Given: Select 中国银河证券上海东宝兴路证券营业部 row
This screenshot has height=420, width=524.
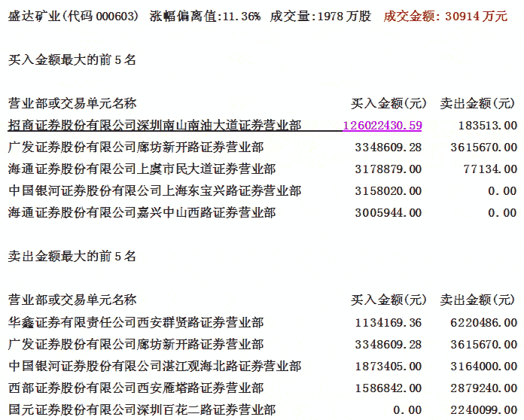Looking at the screenshot, I should [x=263, y=190].
